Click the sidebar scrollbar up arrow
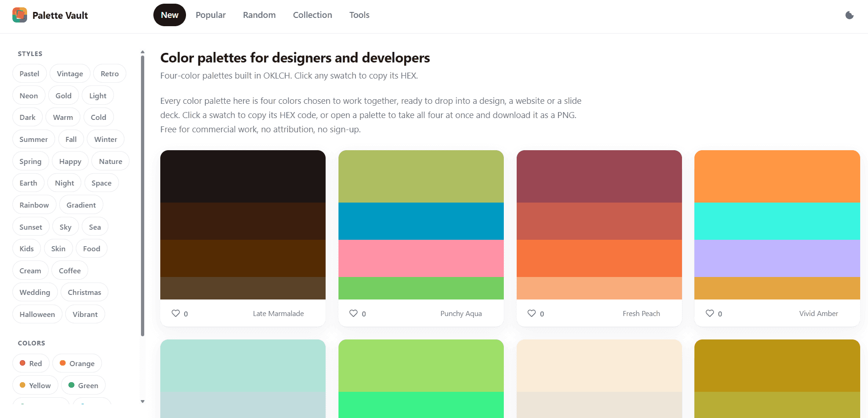The height and width of the screenshot is (418, 868). point(142,52)
